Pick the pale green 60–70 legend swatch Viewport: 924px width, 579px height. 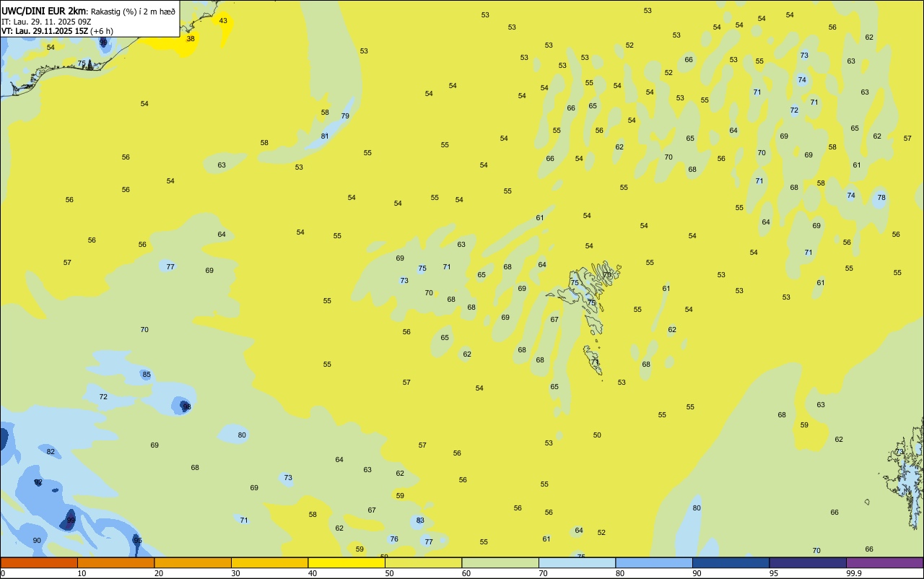500,562
